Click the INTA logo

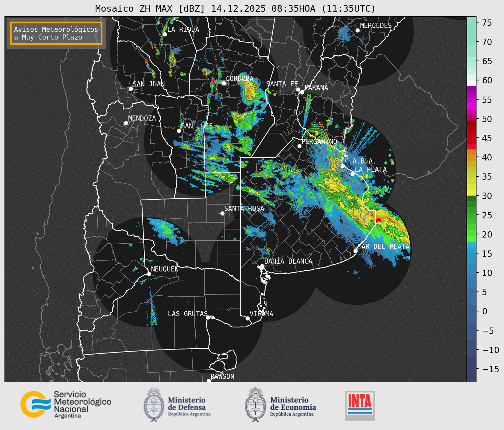coord(360,405)
